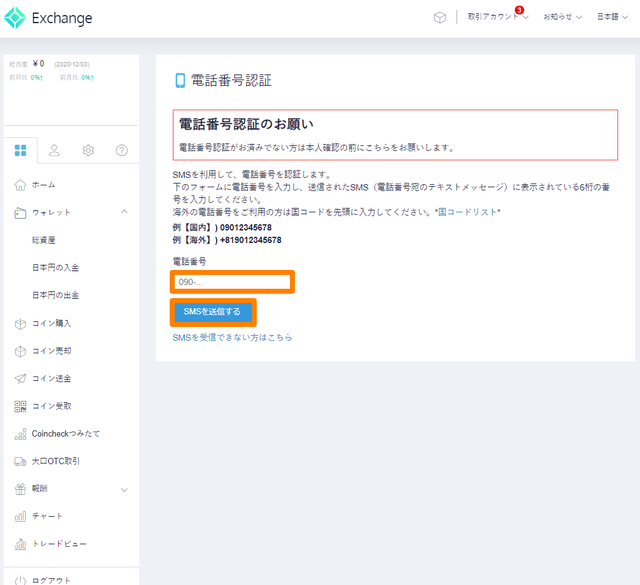Click the SMSを送信する button
Viewport: 640px width, 585px height.
click(x=213, y=312)
